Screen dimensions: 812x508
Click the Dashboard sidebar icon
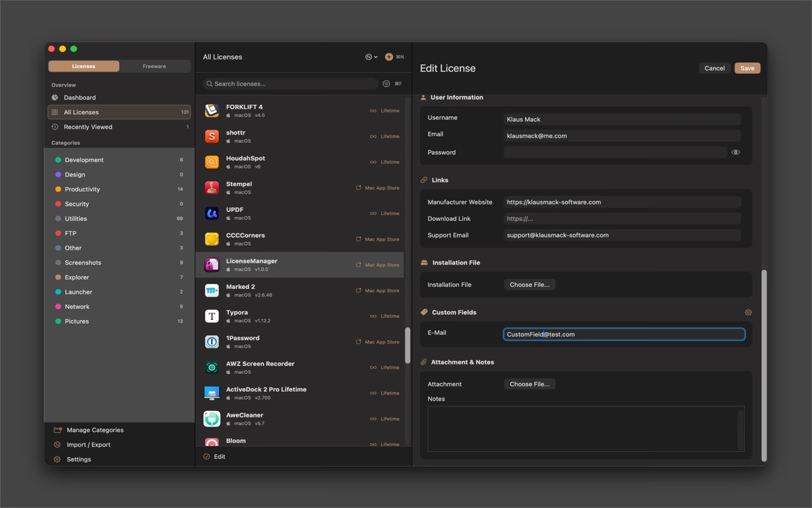55,97
